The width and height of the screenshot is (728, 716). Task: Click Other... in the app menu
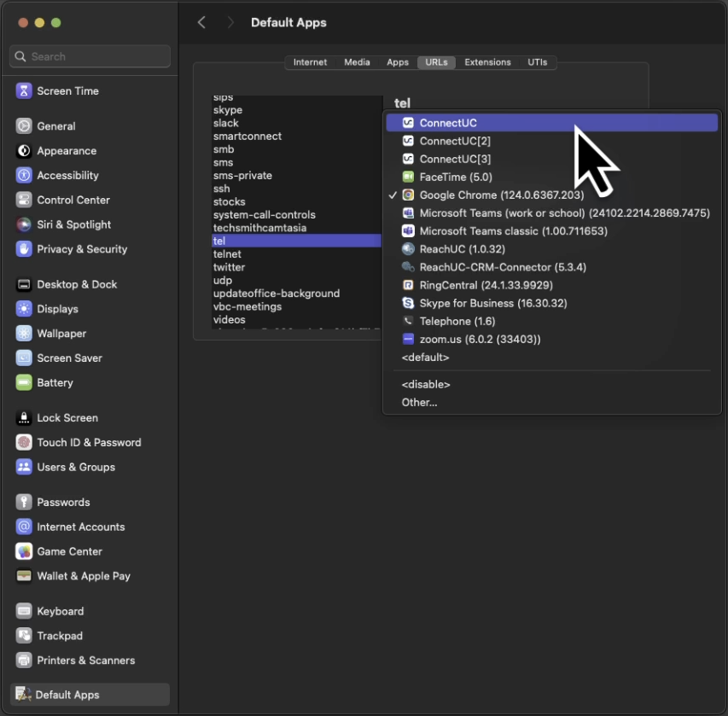click(551, 403)
